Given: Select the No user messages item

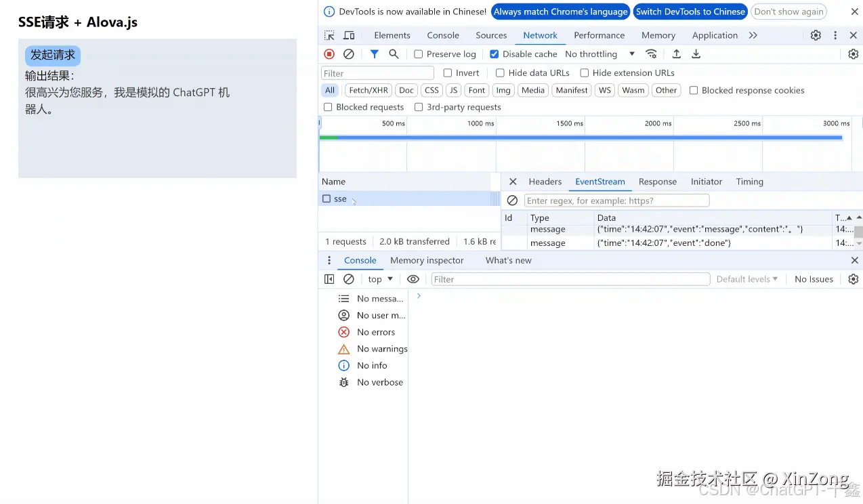Looking at the screenshot, I should [x=371, y=315].
